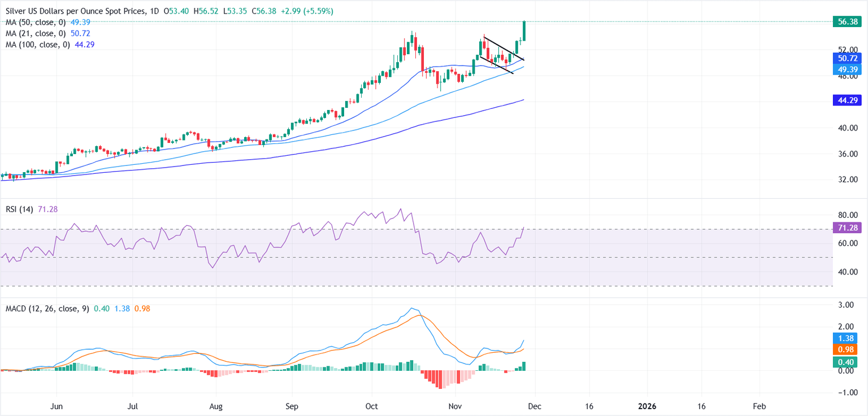Screen dimensions: 868x416
Task: Click the green 56.38 current price label
Action: (849, 21)
